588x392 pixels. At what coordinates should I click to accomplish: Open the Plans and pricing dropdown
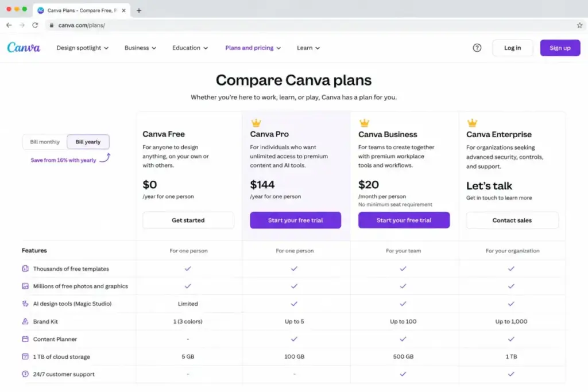[x=253, y=48]
